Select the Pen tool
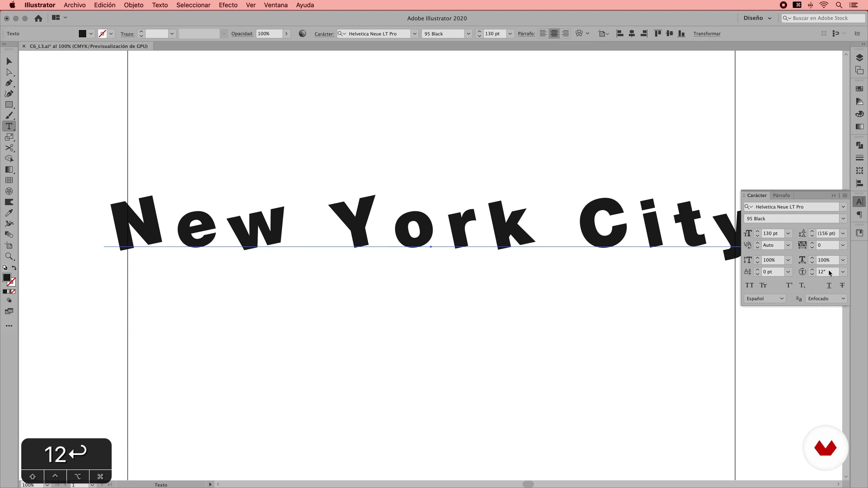Image resolution: width=868 pixels, height=488 pixels. [9, 83]
